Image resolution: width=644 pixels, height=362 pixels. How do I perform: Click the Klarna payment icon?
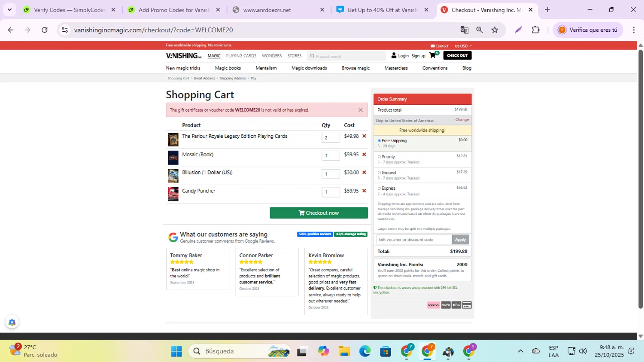pos(434,305)
